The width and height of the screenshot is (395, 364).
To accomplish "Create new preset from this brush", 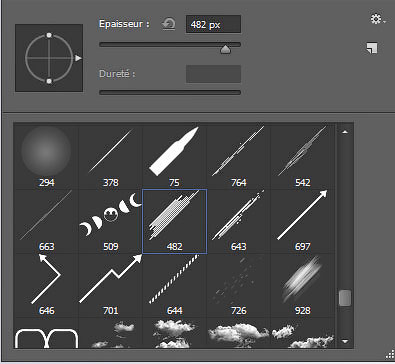I will [372, 48].
